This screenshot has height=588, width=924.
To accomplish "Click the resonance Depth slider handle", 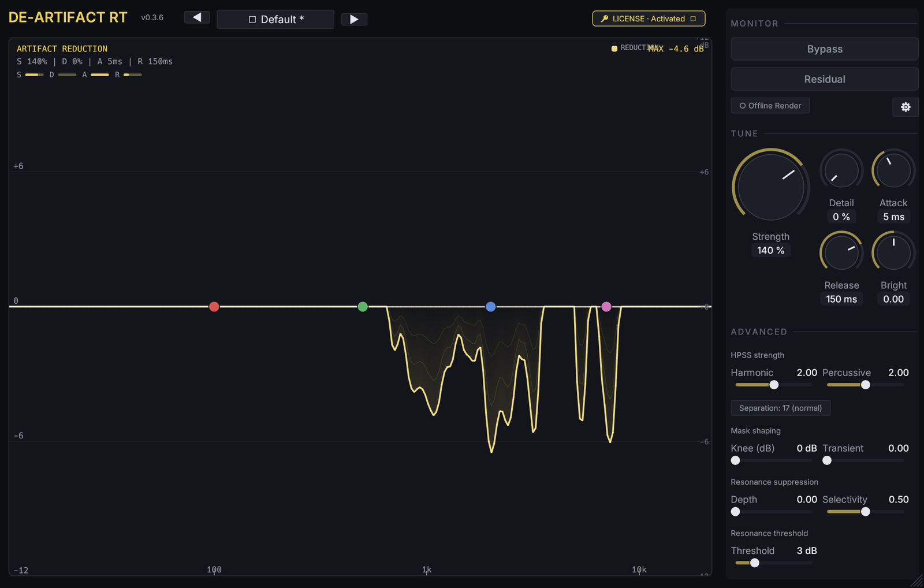I will tap(736, 512).
